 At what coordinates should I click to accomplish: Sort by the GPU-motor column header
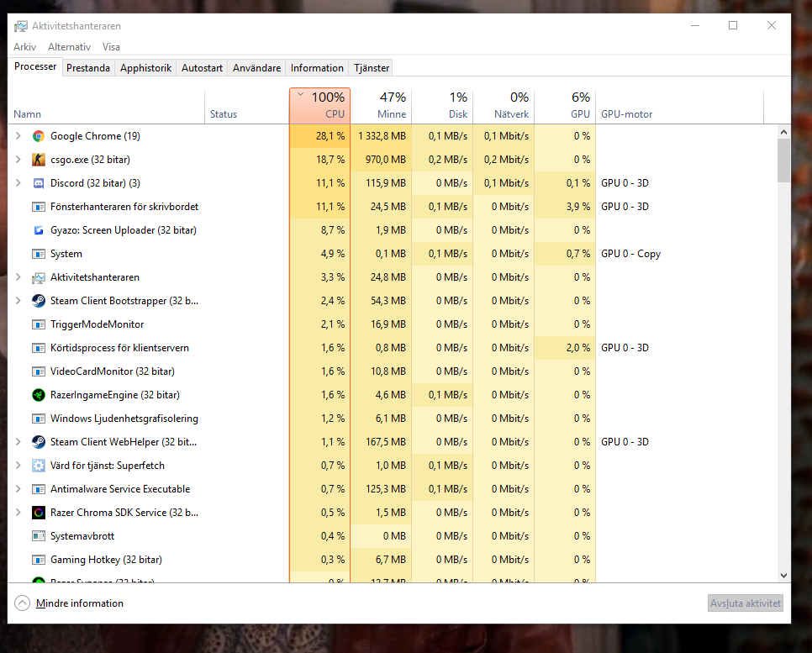pyautogui.click(x=679, y=106)
